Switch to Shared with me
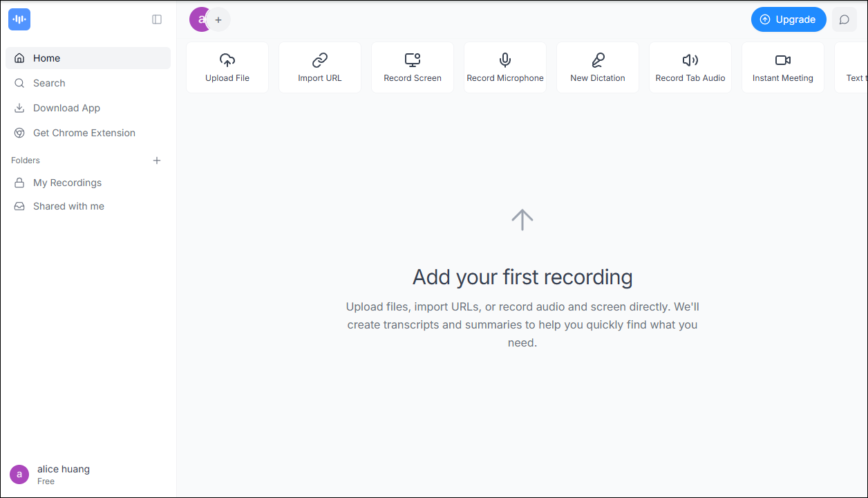868x498 pixels. tap(68, 206)
